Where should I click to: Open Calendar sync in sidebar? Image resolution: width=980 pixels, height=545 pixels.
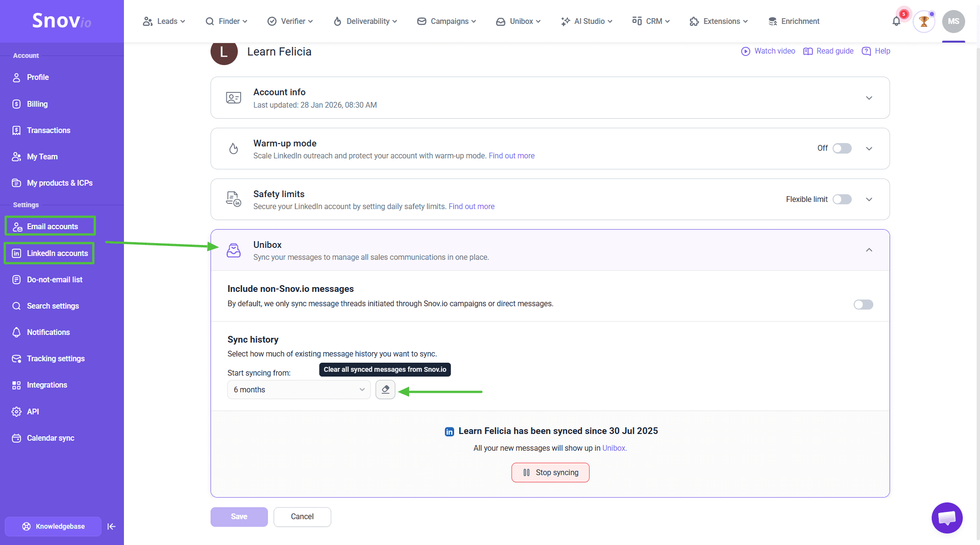tap(50, 438)
